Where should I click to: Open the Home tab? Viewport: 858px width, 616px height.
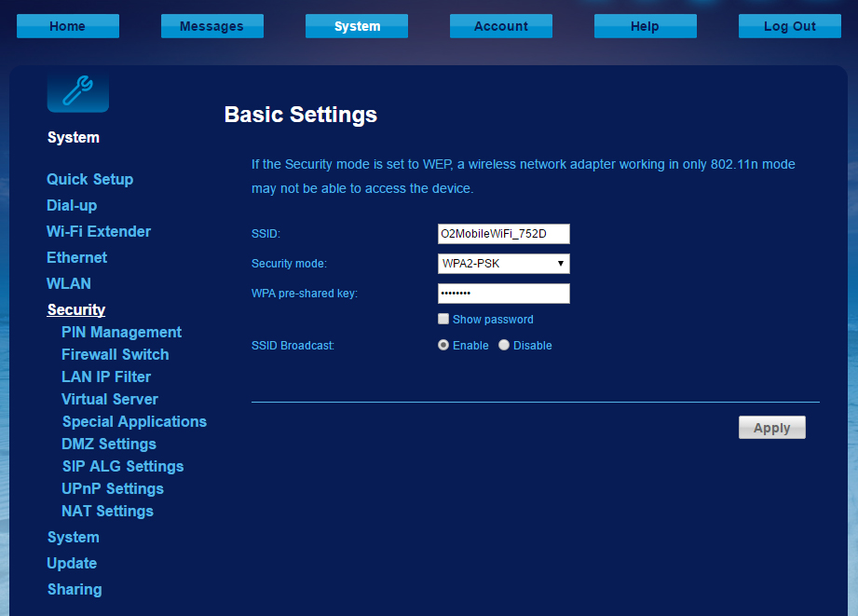click(x=68, y=26)
